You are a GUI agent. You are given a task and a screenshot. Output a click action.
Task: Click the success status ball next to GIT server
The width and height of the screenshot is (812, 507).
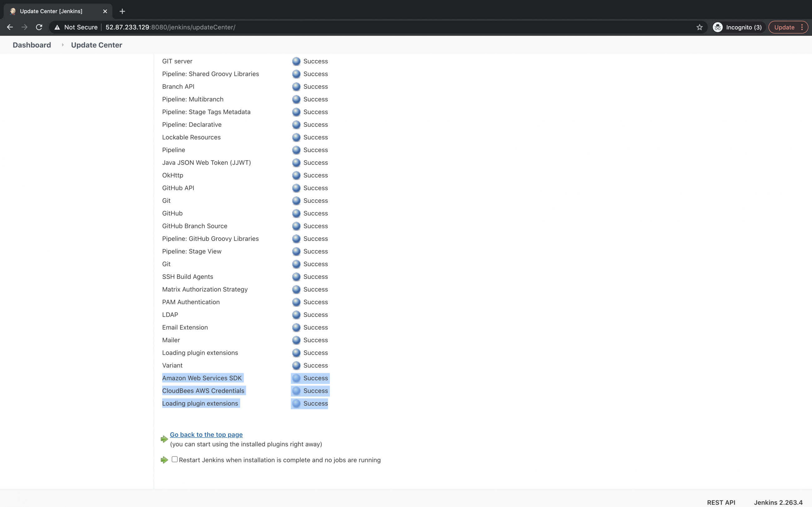coord(296,61)
